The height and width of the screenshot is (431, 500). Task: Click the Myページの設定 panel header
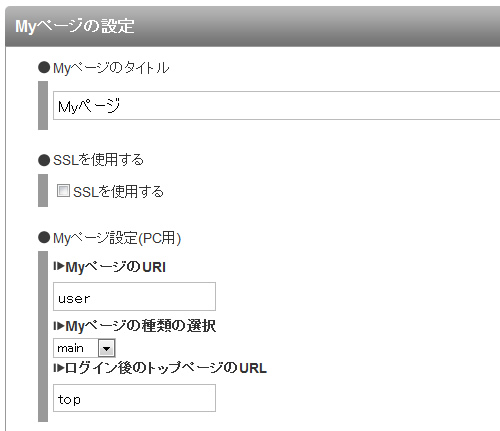(x=253, y=26)
